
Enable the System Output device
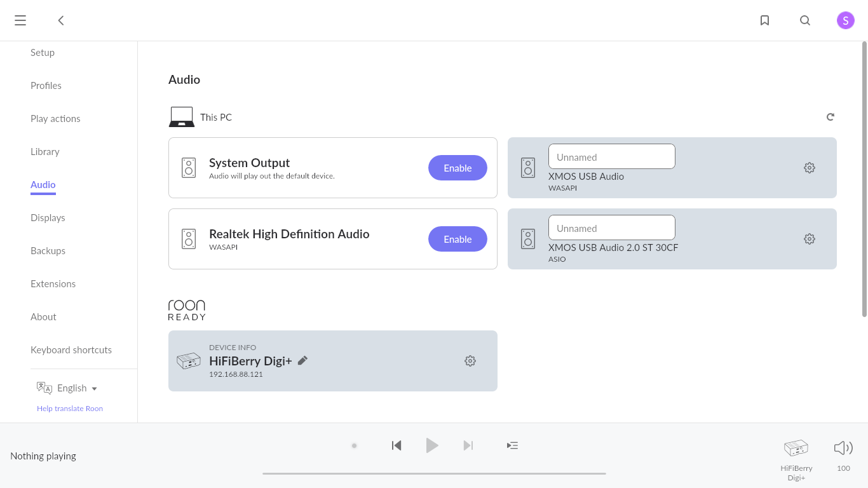pyautogui.click(x=458, y=168)
